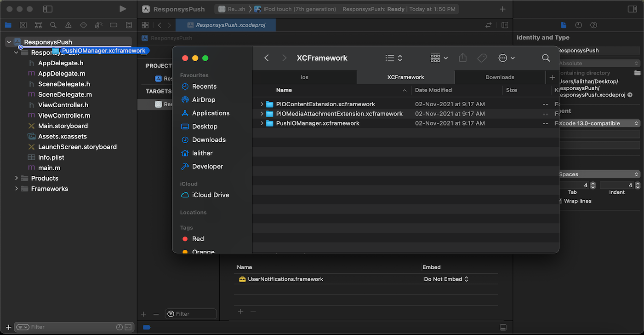Open Finder more actions ellipsis menu

pyautogui.click(x=507, y=58)
